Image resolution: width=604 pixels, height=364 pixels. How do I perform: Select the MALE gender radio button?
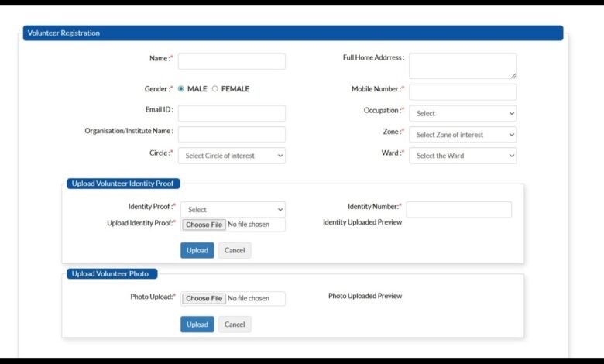click(181, 89)
